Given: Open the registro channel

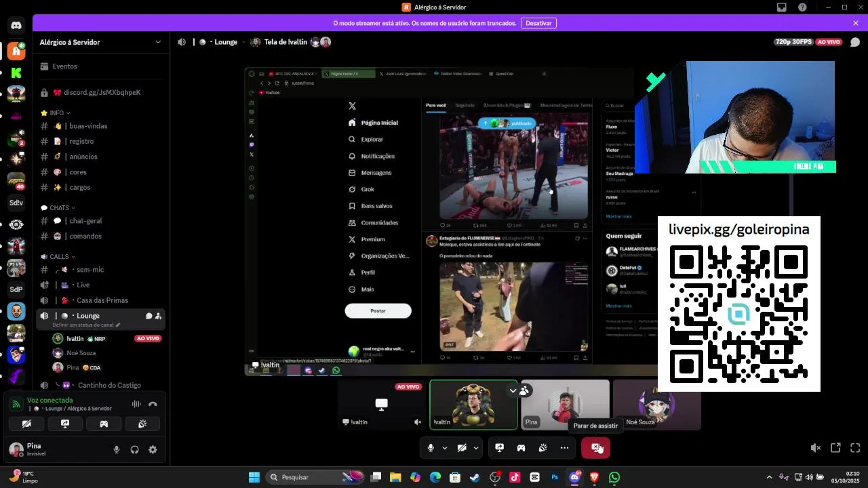Looking at the screenshot, I should point(102,141).
